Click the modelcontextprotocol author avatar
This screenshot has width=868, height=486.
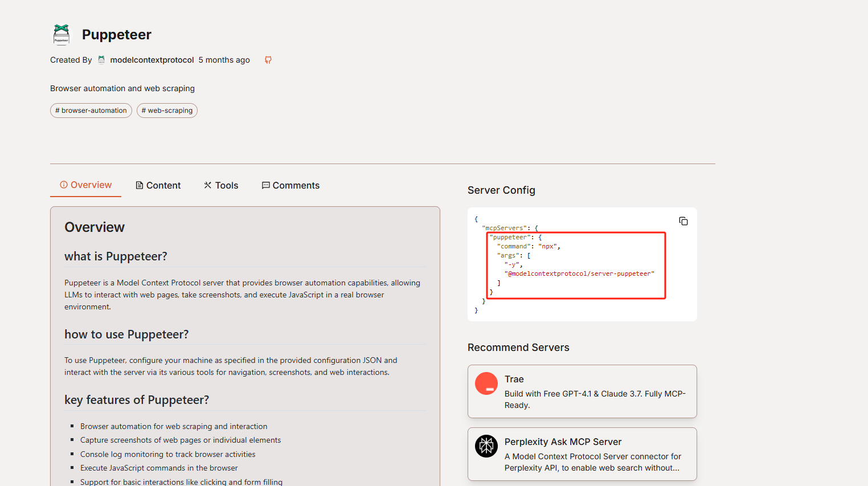pyautogui.click(x=101, y=60)
